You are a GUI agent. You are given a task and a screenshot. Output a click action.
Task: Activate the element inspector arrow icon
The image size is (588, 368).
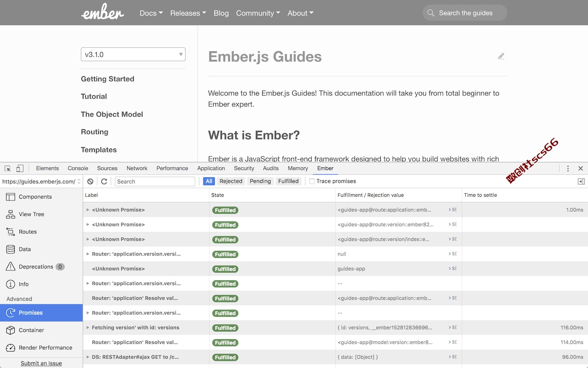click(8, 168)
